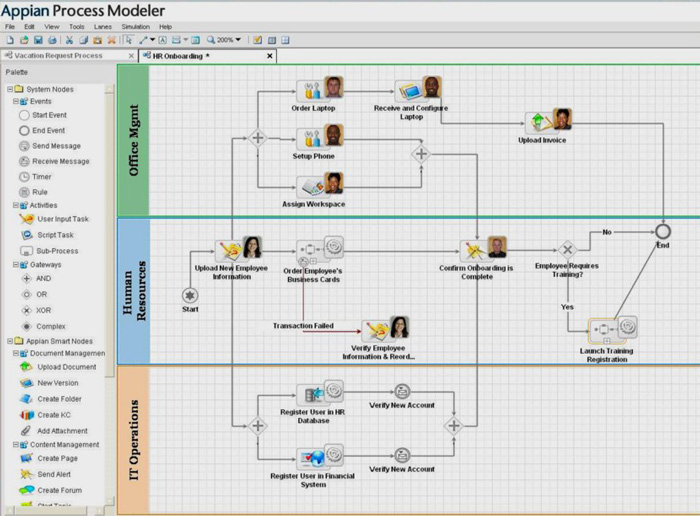This screenshot has width=700, height=516.
Task: Open the Help menu
Action: pyautogui.click(x=166, y=27)
